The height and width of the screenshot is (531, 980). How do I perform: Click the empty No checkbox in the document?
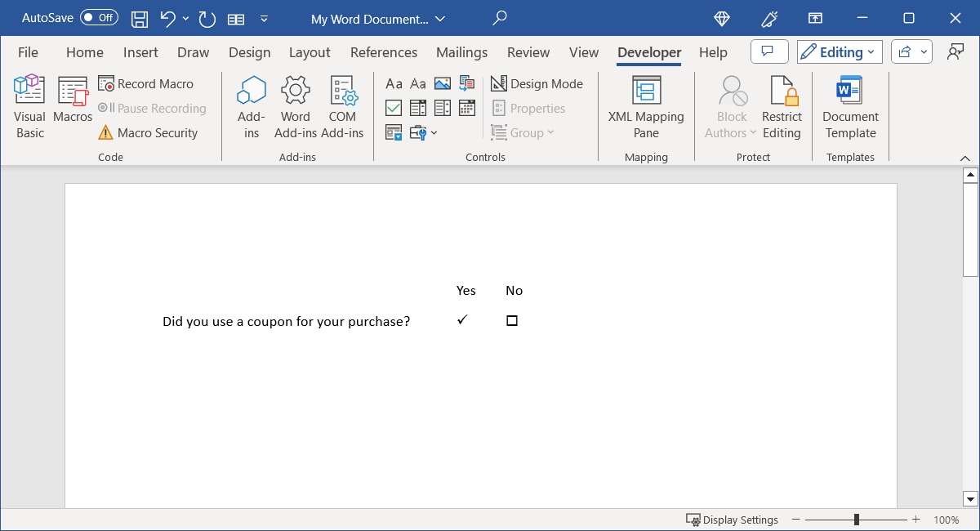[x=512, y=320]
